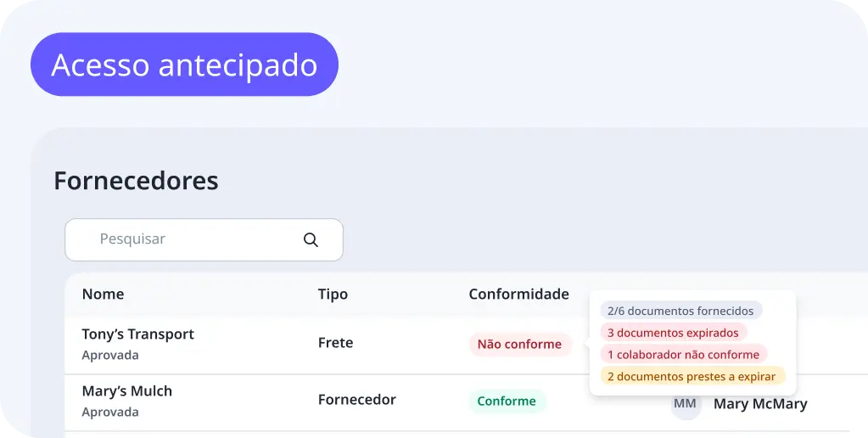The width and height of the screenshot is (868, 438).
Task: Select the 2/6 documentos fornecidos tag
Action: (680, 311)
